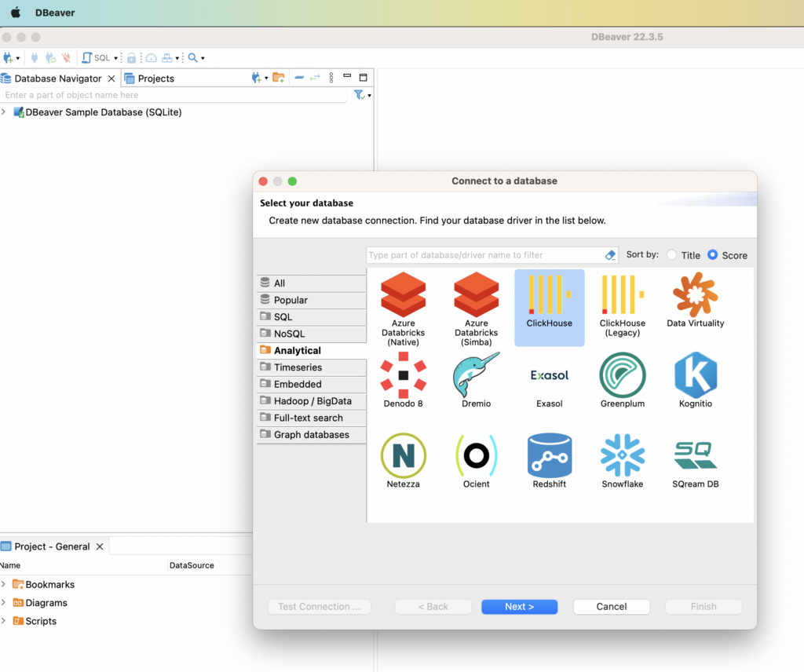Switch to the Database Navigator tab

pyautogui.click(x=57, y=79)
